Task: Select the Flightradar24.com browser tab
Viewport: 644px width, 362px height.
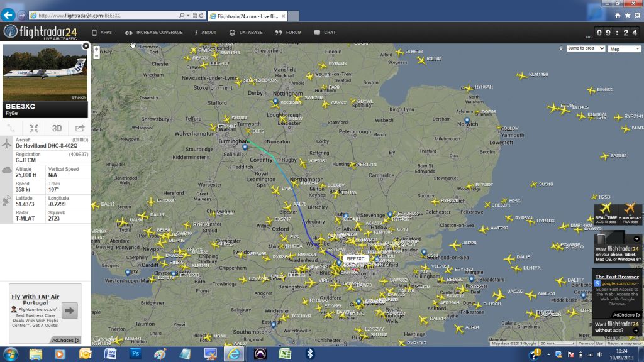Action: click(x=248, y=16)
